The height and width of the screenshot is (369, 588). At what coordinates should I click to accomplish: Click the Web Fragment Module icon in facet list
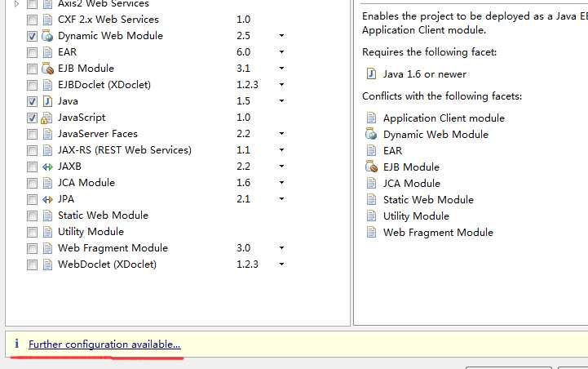pos(47,248)
